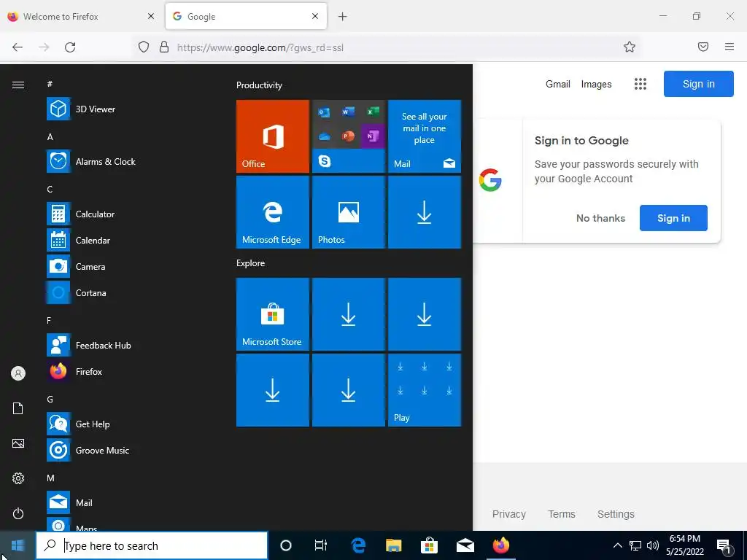747x560 pixels.
Task: Click the Power button in Start sidebar
Action: [18, 513]
